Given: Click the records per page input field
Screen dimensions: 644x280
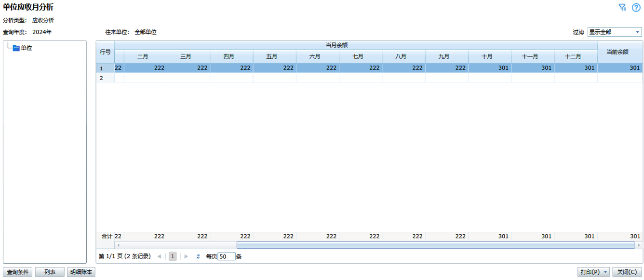Looking at the screenshot, I should click(227, 256).
